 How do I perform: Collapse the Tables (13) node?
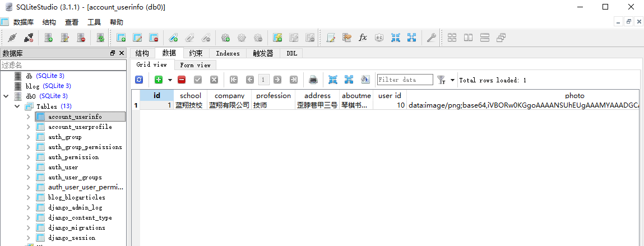(x=17, y=106)
